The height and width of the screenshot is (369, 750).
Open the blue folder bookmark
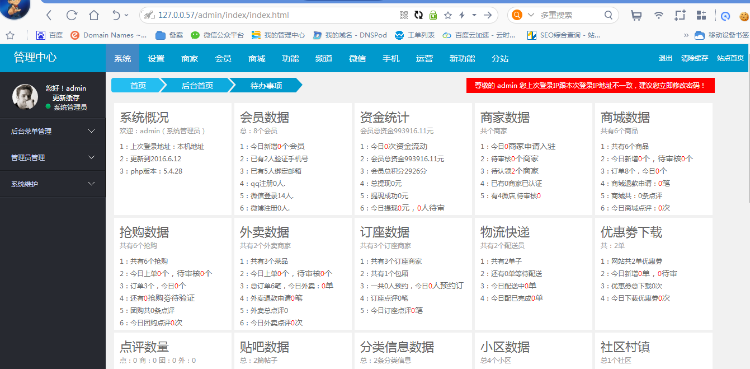[169, 35]
